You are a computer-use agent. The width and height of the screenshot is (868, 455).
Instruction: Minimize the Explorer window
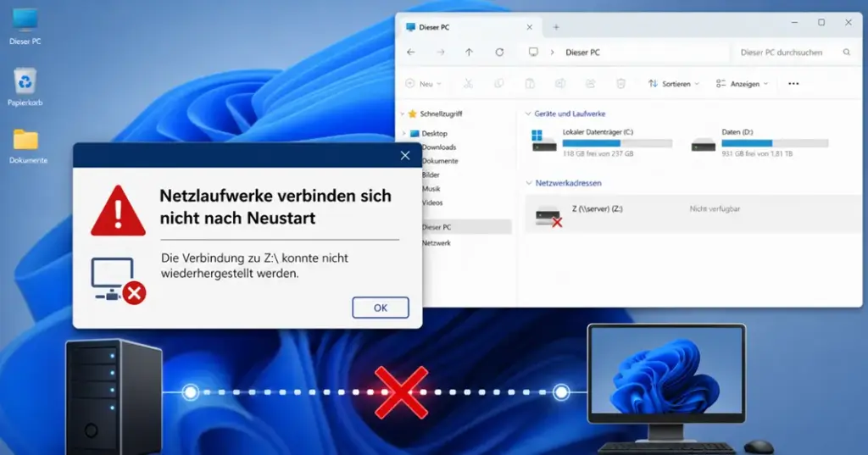[794, 23]
